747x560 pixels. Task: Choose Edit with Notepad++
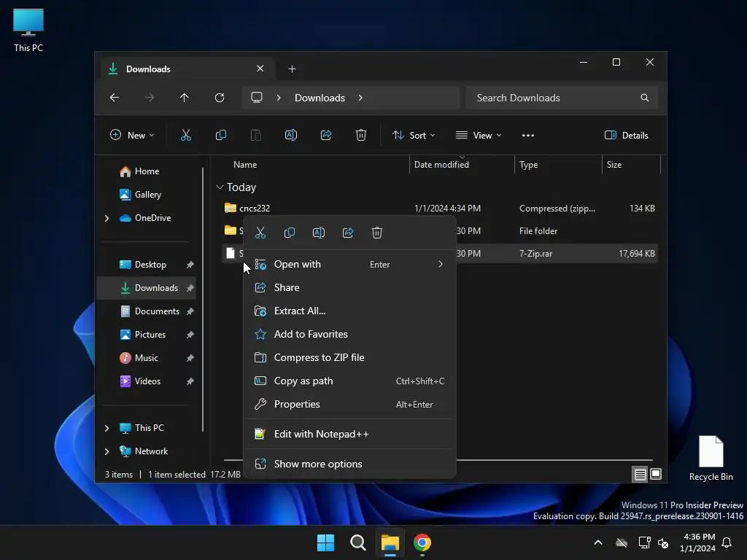click(x=349, y=434)
